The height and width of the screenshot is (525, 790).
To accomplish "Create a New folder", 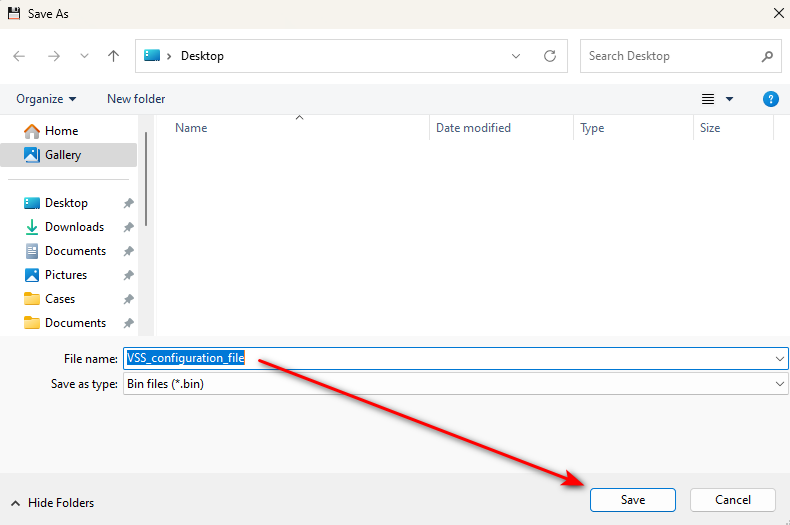I will (136, 99).
